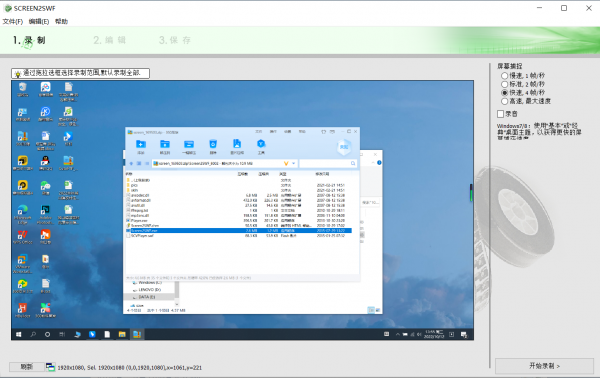Switch to step 2. 编辑
Viewport: 600px width, 378px height.
[109, 40]
